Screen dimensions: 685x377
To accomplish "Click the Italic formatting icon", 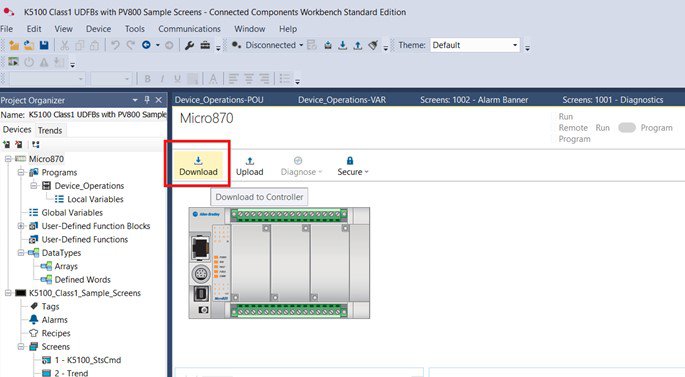I will coord(162,79).
